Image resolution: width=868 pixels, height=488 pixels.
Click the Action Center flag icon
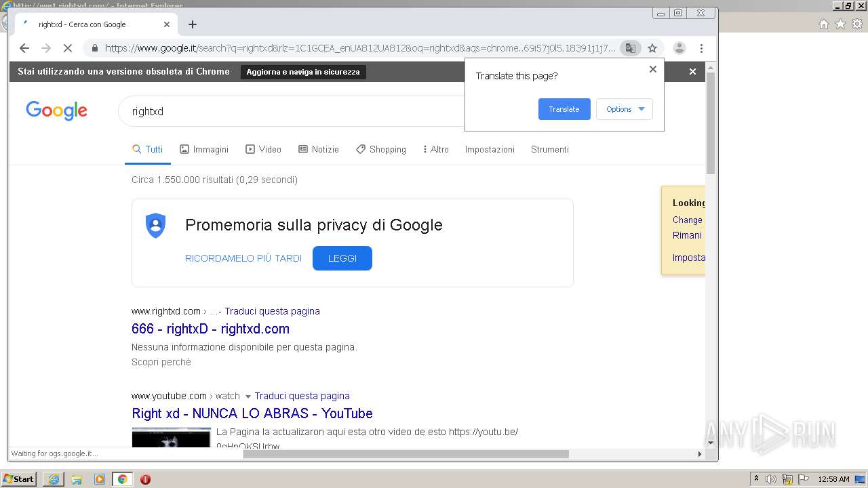pyautogui.click(x=804, y=479)
